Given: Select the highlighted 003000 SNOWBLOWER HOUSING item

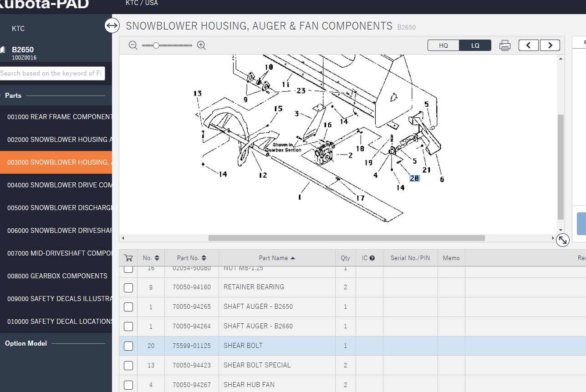Looking at the screenshot, I should [56, 162].
